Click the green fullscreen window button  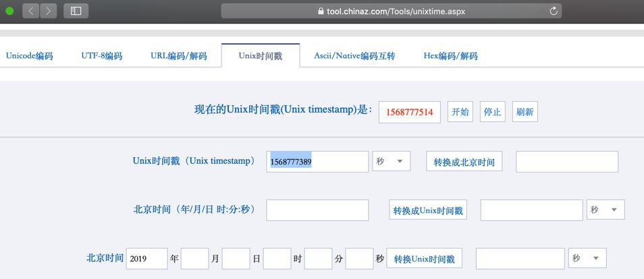9,11
